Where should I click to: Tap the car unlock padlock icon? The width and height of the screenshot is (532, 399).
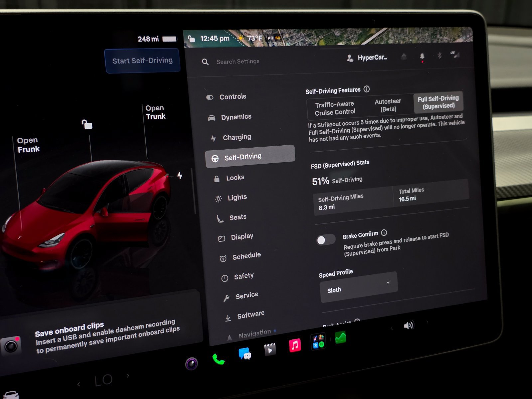tap(87, 124)
